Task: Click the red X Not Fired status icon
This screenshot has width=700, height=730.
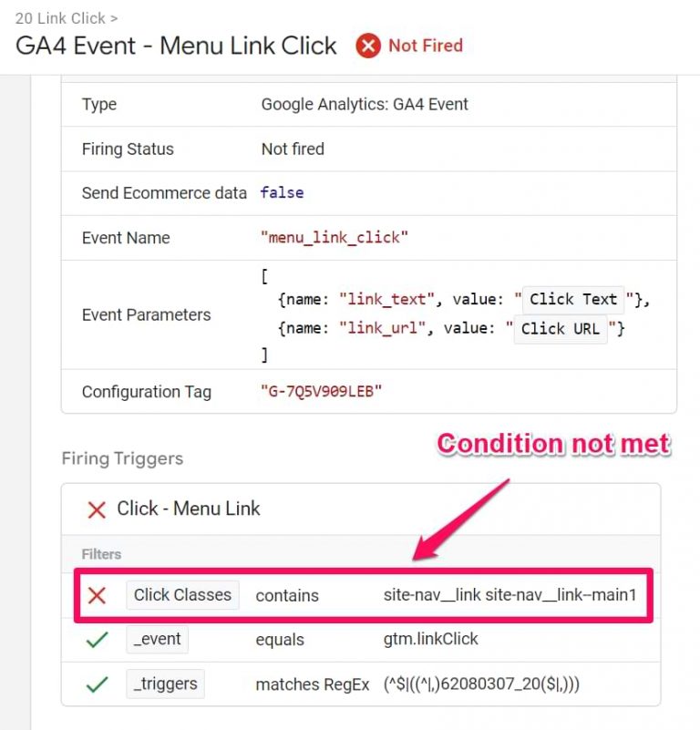Action: 368,46
